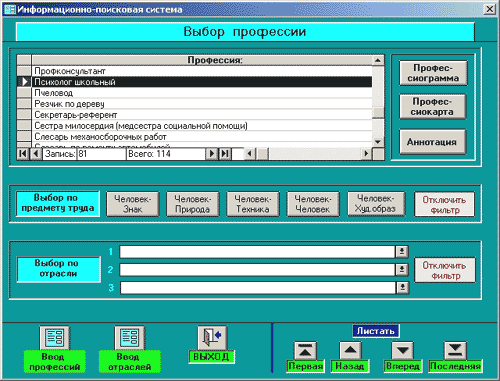
Task: Open the Профессиограмма button
Action: pos(433,73)
